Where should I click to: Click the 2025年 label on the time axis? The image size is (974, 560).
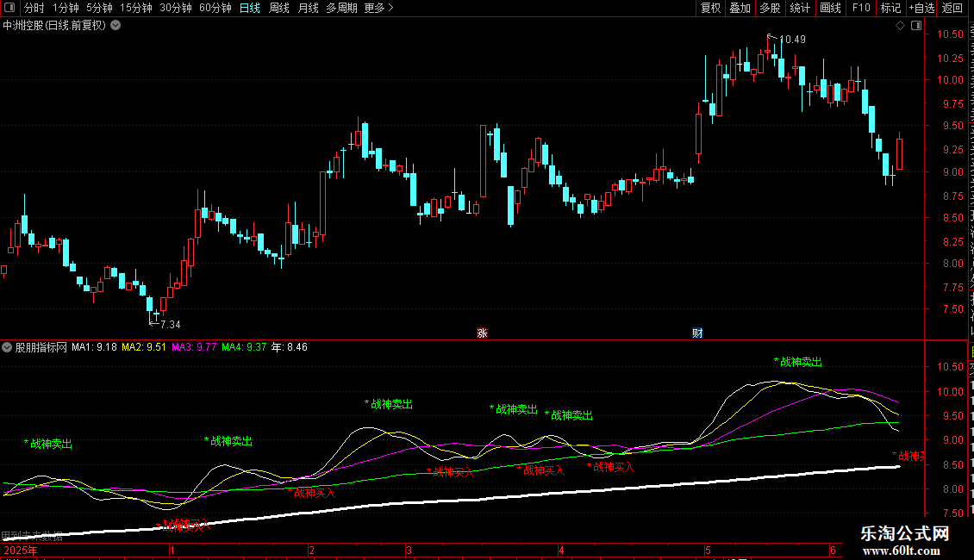point(21,550)
